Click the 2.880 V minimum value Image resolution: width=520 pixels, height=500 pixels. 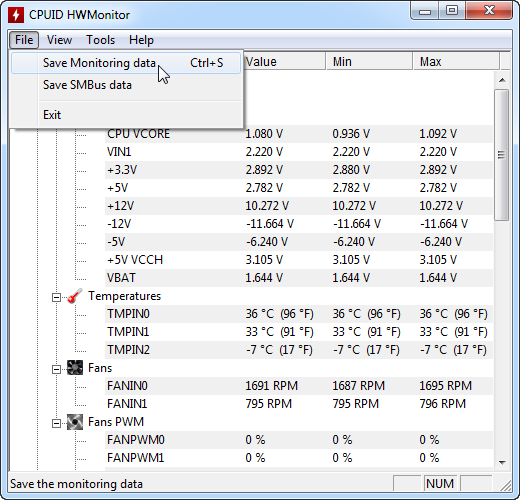[351, 170]
